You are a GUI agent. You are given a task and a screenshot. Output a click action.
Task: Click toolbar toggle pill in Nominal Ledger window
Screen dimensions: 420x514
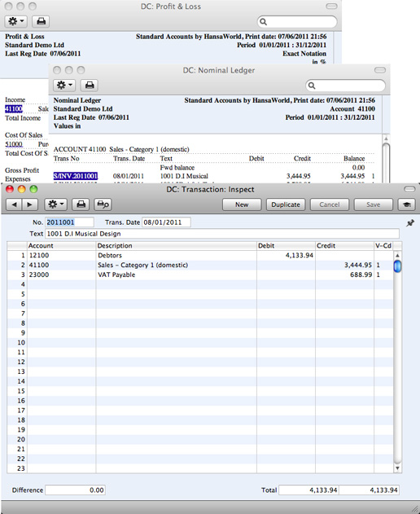[379, 70]
